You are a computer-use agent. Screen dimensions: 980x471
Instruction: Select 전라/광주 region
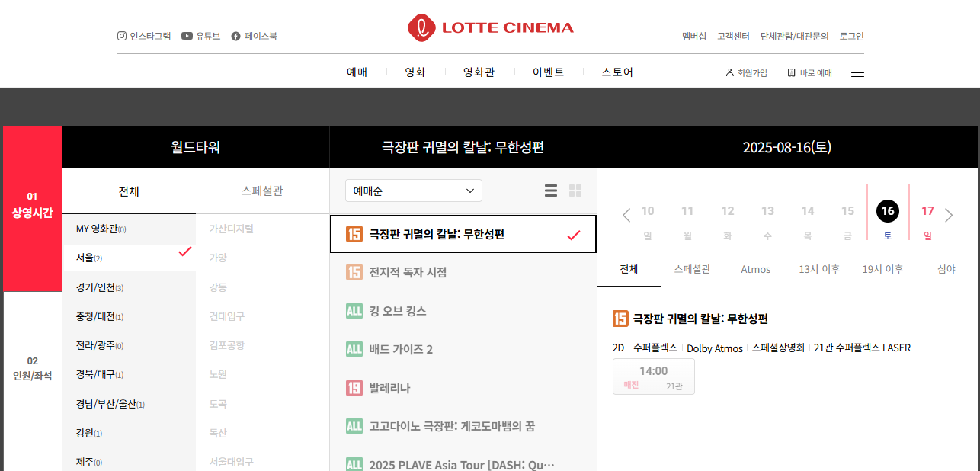(129, 345)
